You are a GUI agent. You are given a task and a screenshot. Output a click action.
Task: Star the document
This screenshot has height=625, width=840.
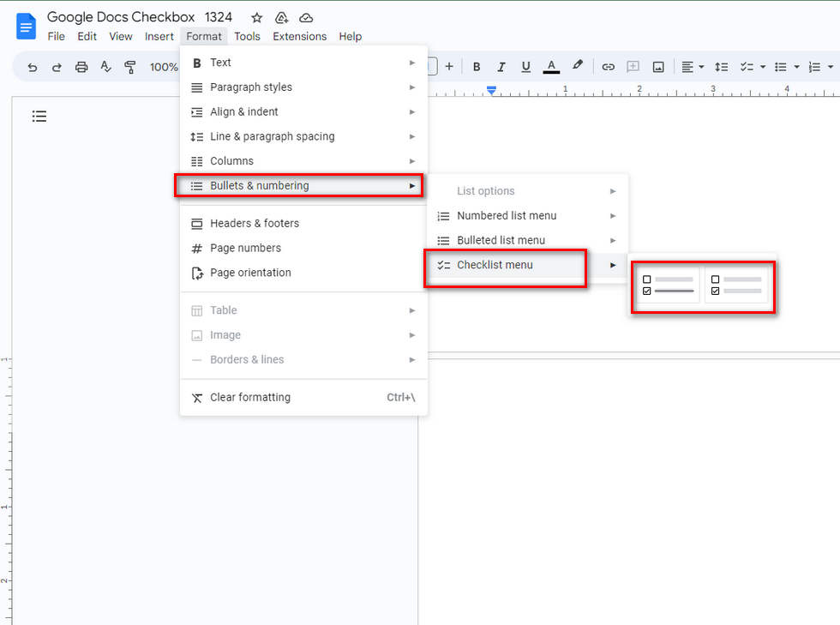(256, 18)
